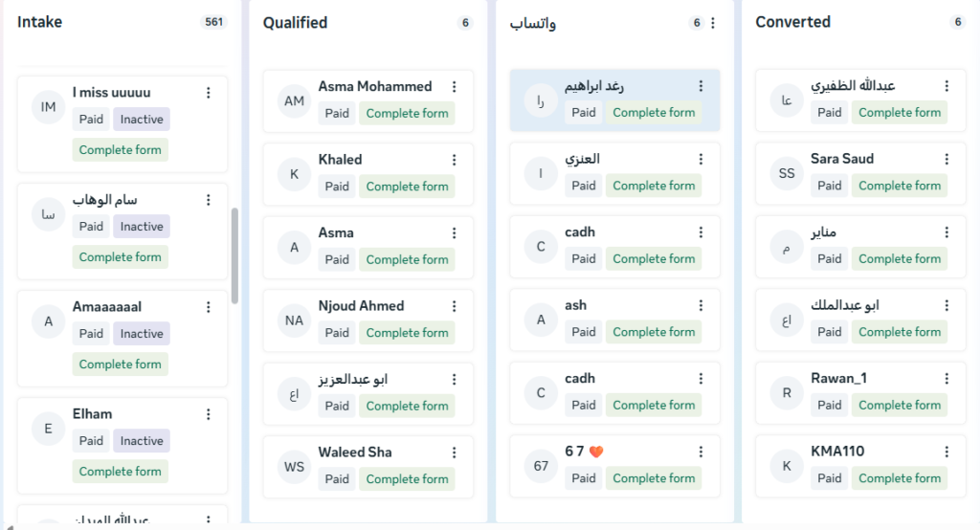Open the واتساب column options menu
The height and width of the screenshot is (530, 980).
point(713,23)
